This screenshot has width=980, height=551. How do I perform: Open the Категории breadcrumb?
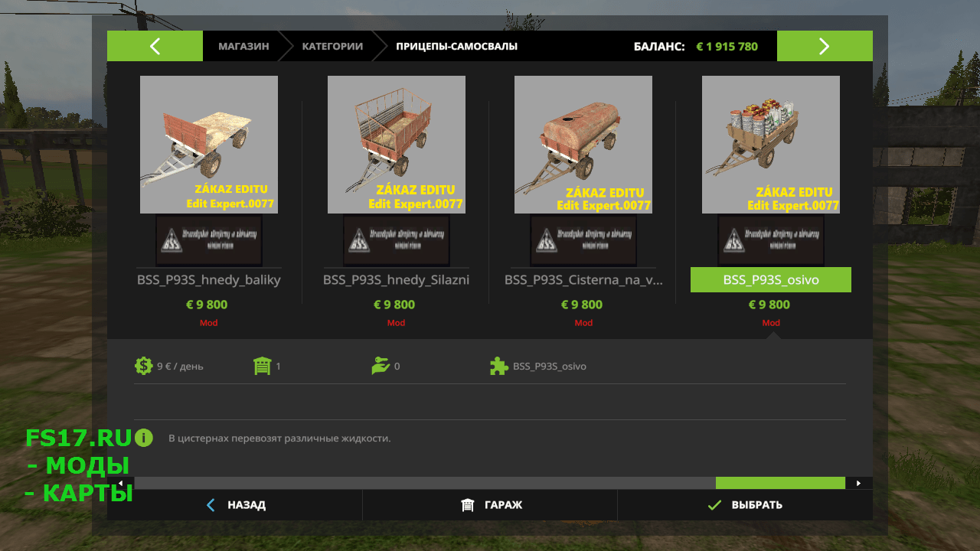click(332, 46)
